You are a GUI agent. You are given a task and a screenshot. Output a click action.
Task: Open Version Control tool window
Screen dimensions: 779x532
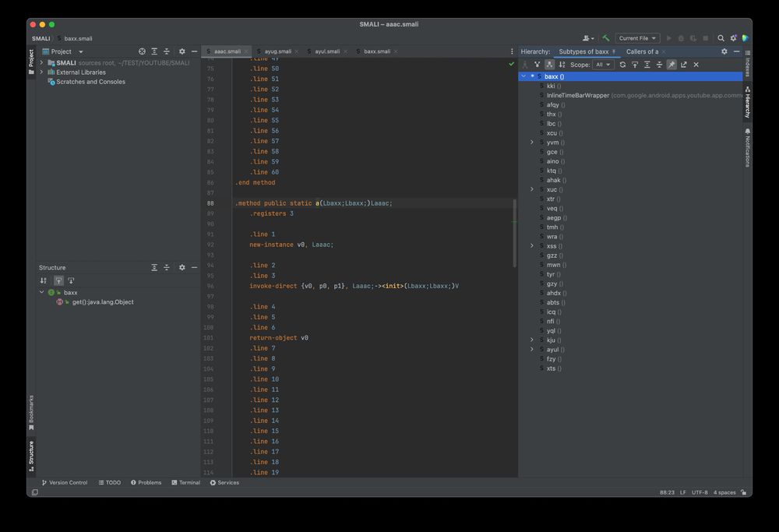tap(65, 483)
